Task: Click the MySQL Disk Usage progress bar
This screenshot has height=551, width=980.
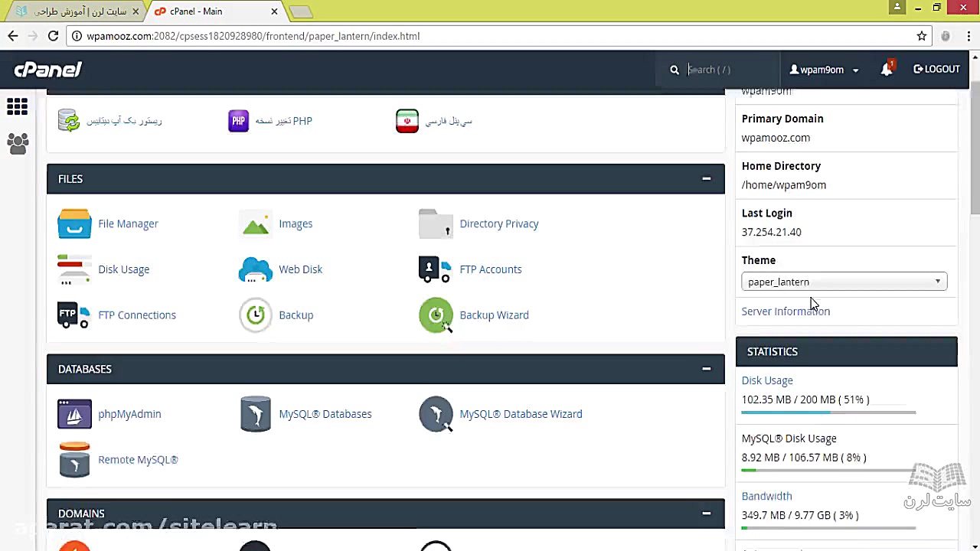Action: click(x=828, y=471)
